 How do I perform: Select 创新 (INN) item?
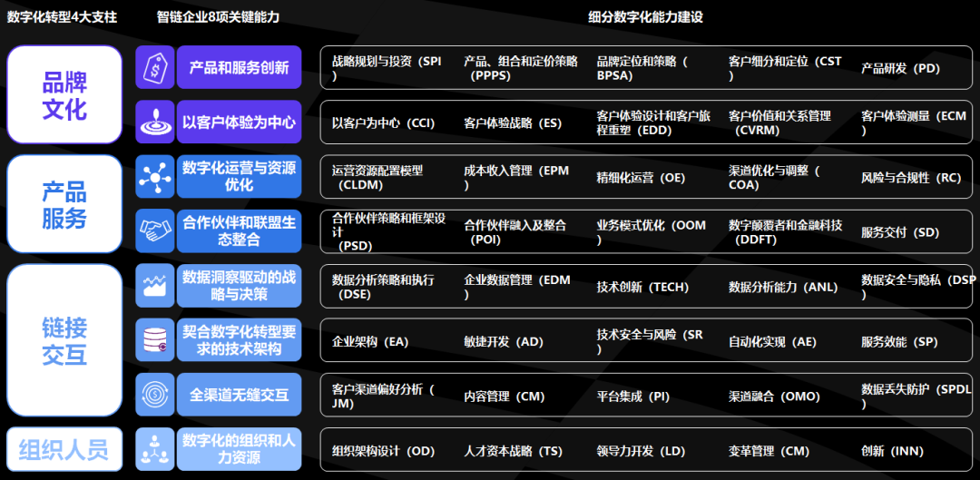(894, 451)
